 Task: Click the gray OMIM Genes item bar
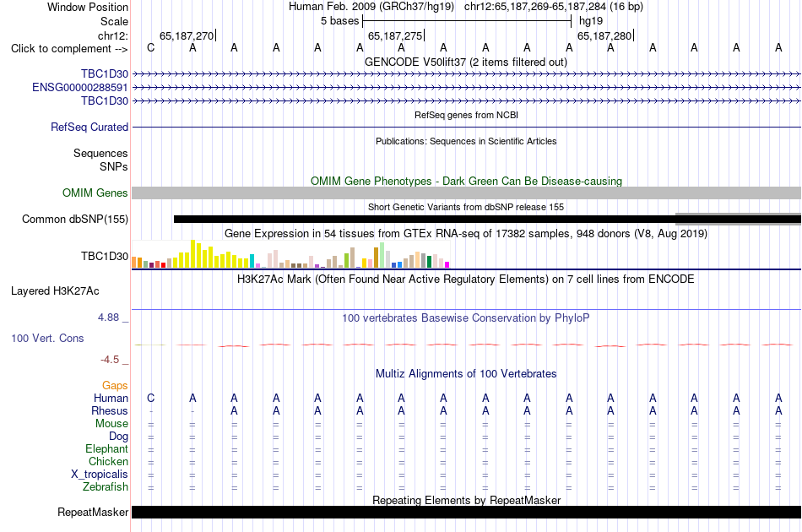click(466, 193)
